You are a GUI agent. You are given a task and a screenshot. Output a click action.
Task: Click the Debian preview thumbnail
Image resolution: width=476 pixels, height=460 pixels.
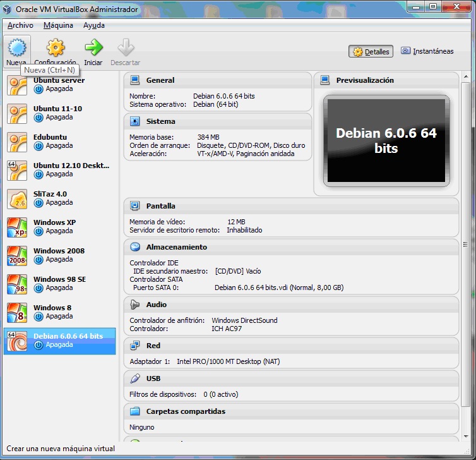(x=386, y=141)
